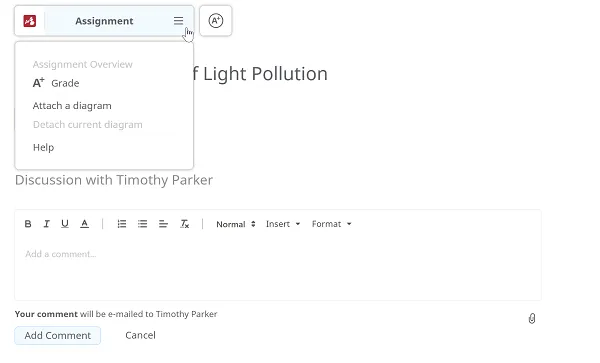600x363 pixels.
Task: Insert a bulleted list
Action: [x=142, y=224]
